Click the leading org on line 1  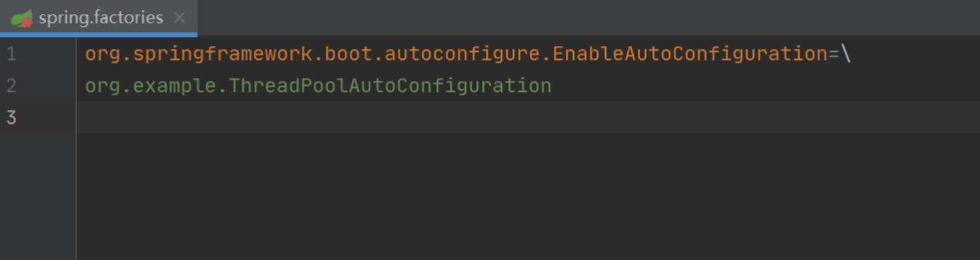click(x=103, y=54)
